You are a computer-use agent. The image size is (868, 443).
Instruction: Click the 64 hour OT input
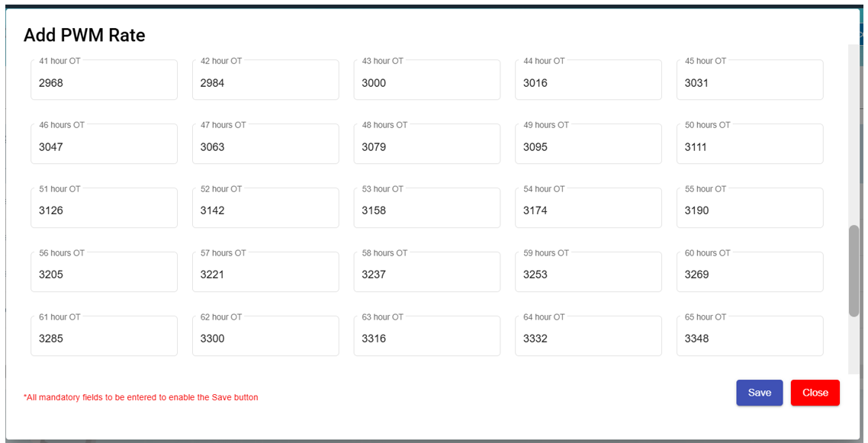click(x=588, y=339)
